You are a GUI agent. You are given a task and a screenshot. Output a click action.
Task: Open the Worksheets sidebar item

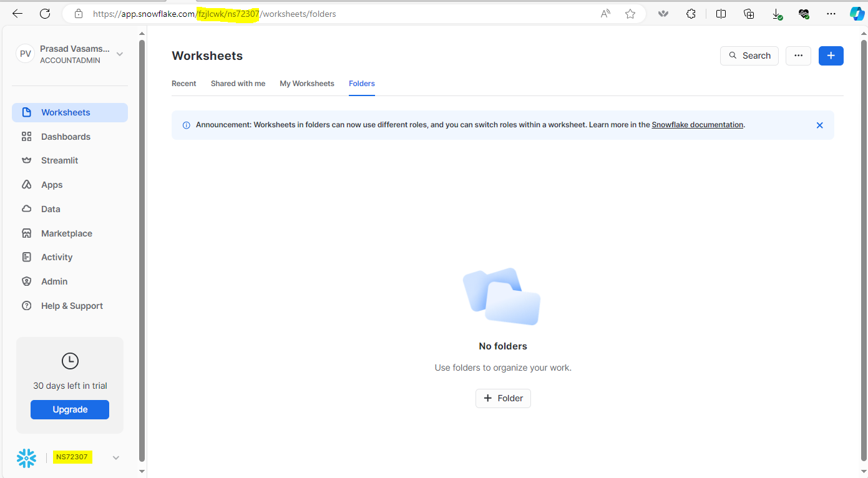(x=70, y=112)
